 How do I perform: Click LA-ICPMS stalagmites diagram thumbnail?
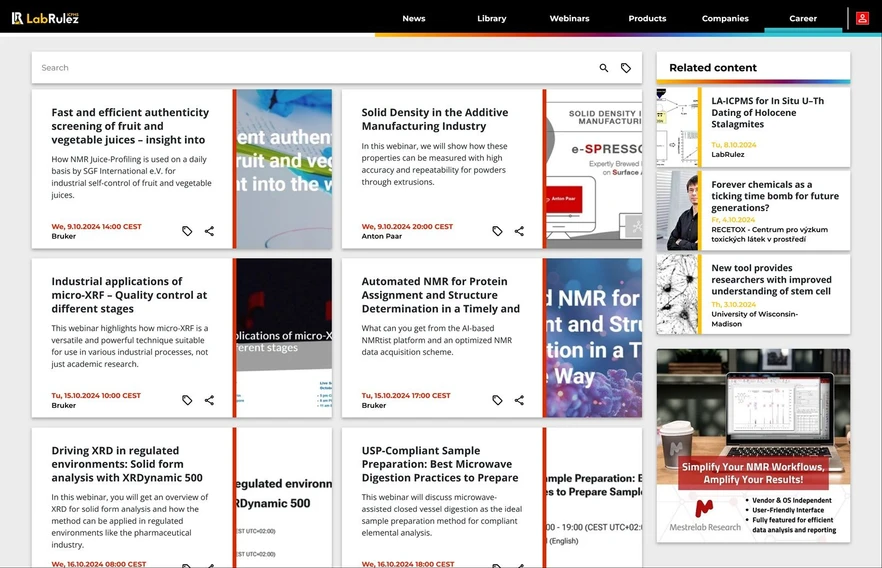677,127
